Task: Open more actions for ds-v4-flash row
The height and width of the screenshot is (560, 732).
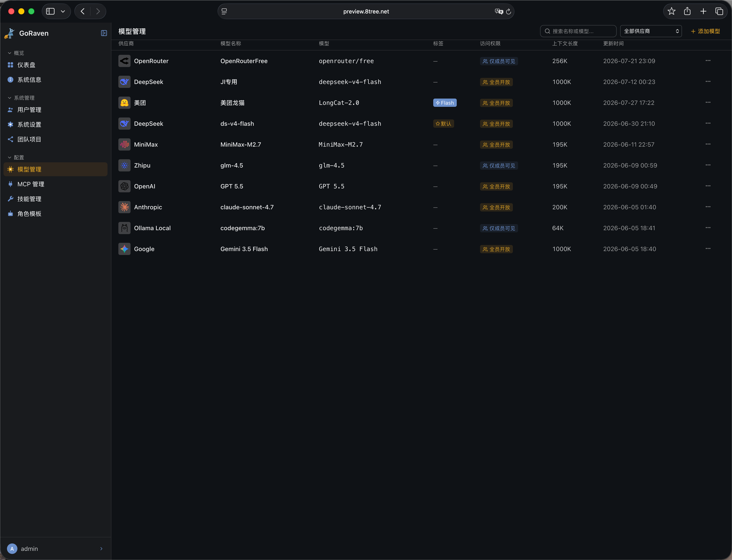Action: click(708, 124)
